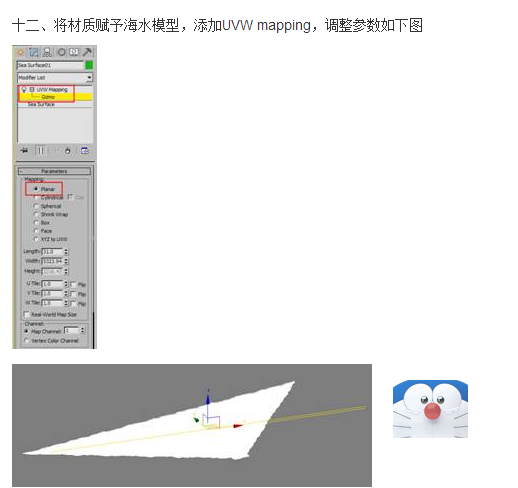Click the Length spinner arrows

coord(66,252)
